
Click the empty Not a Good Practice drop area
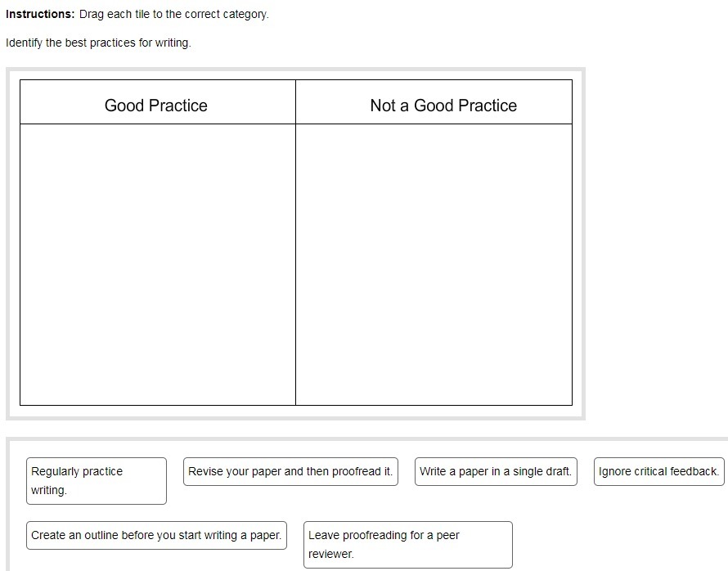pos(434,263)
